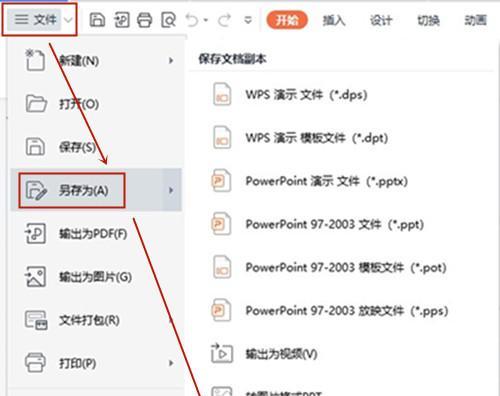Open the undo history dropdown arrow

coord(206,20)
